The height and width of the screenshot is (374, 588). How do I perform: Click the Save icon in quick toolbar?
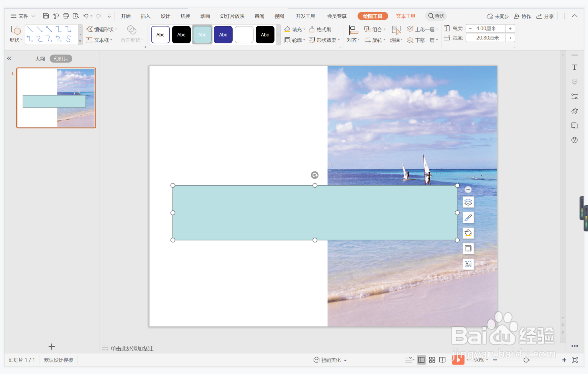(x=46, y=16)
